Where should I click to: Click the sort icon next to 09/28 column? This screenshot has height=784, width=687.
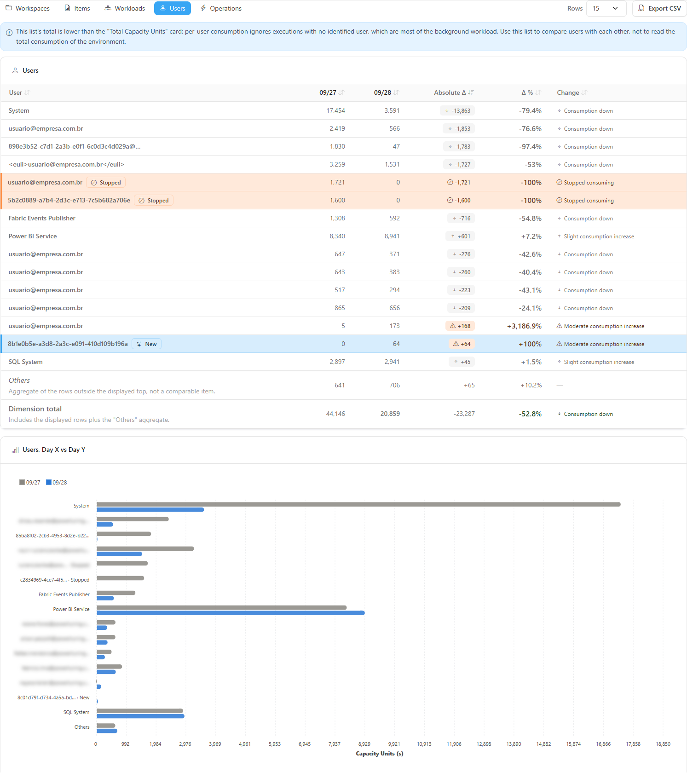pos(396,92)
